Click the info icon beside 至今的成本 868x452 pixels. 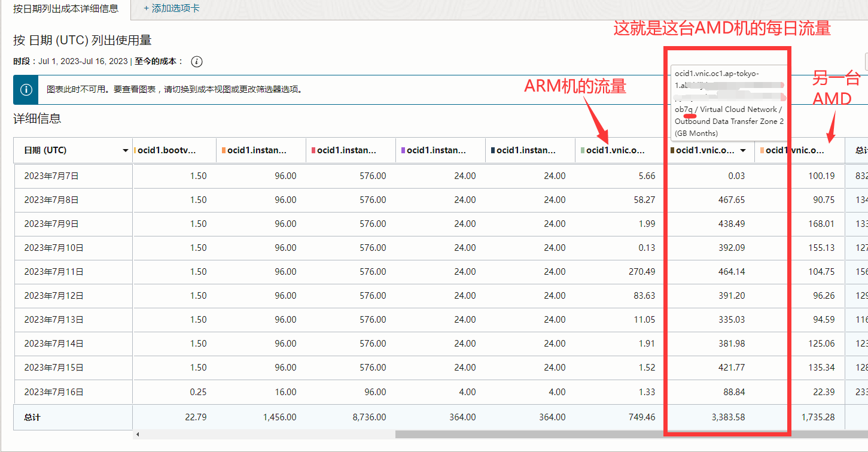197,62
